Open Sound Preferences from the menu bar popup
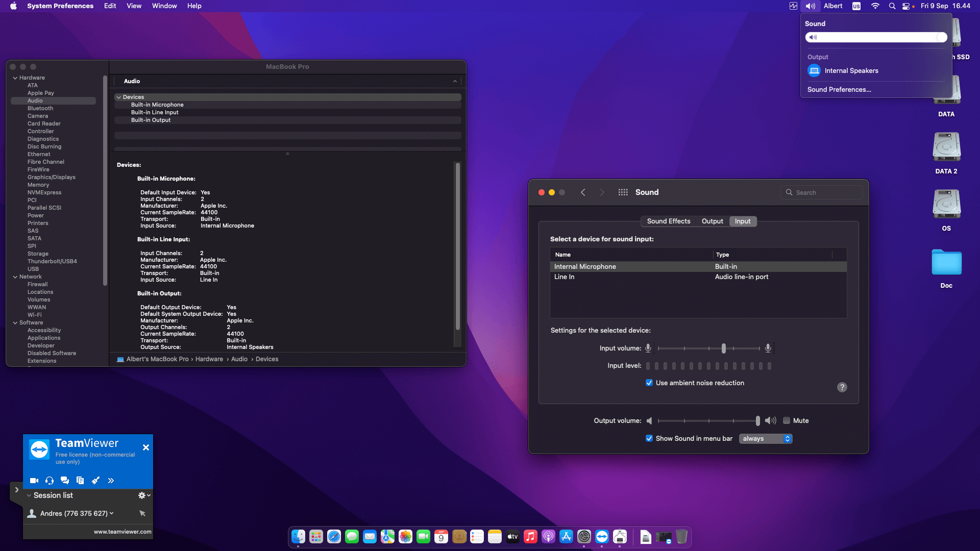The image size is (980, 551). pyautogui.click(x=839, y=89)
